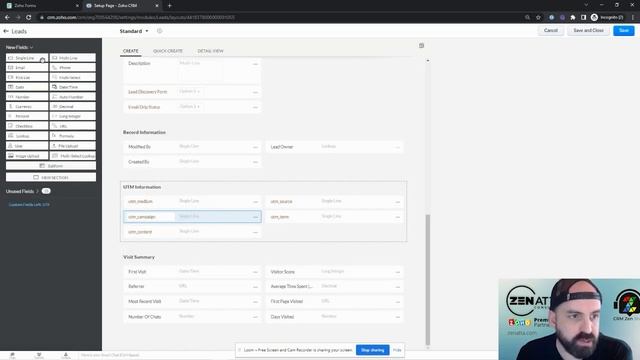Switch to the Zoho Forms browser tab

click(41, 6)
